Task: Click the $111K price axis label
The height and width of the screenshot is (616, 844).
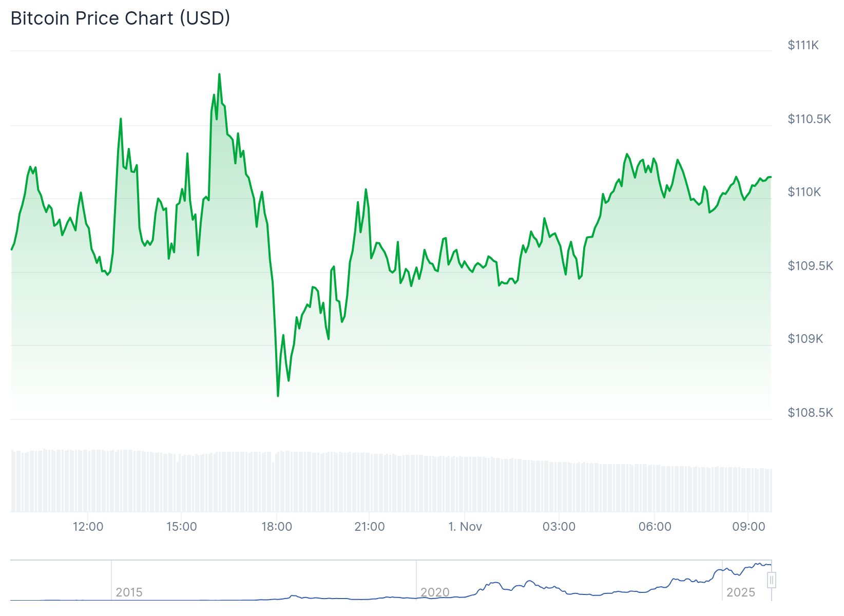Action: (803, 45)
